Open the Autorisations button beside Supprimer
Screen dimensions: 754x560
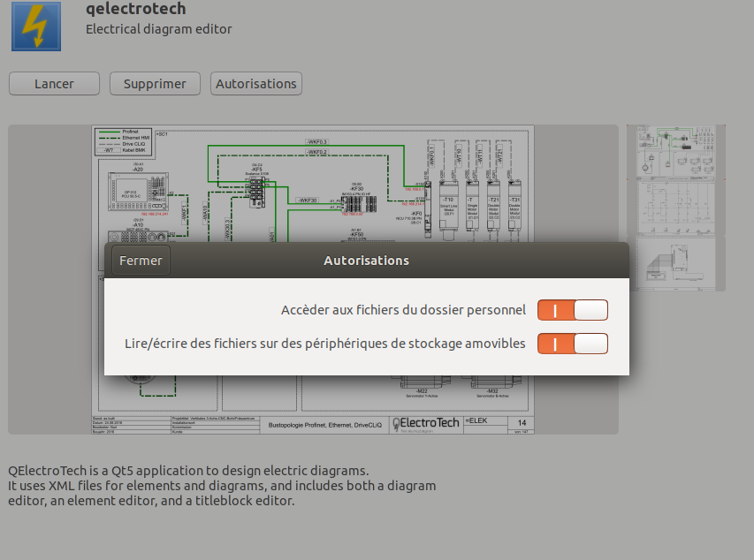click(256, 84)
